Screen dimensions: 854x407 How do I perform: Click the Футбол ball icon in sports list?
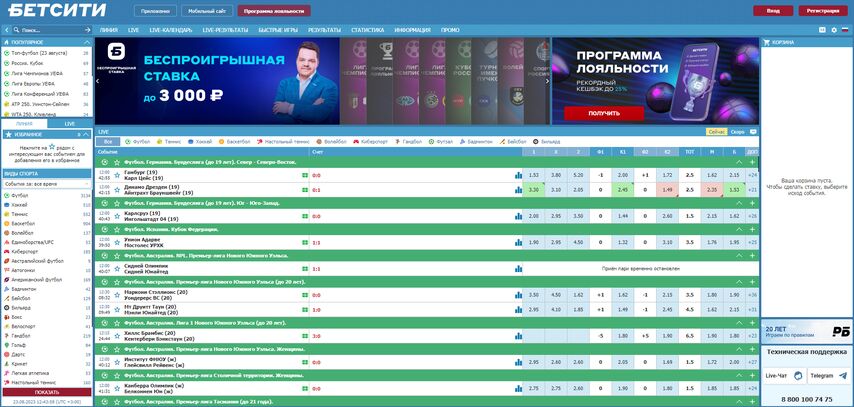coord(7,195)
